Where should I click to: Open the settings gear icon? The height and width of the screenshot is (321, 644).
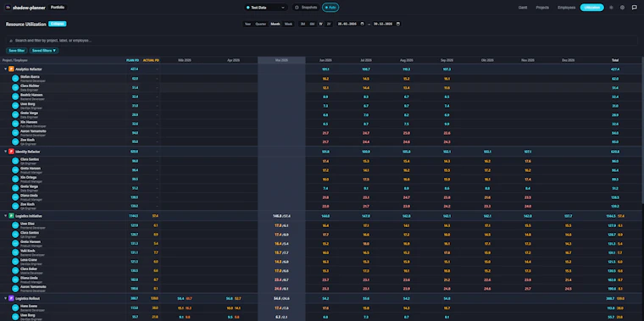click(x=622, y=8)
